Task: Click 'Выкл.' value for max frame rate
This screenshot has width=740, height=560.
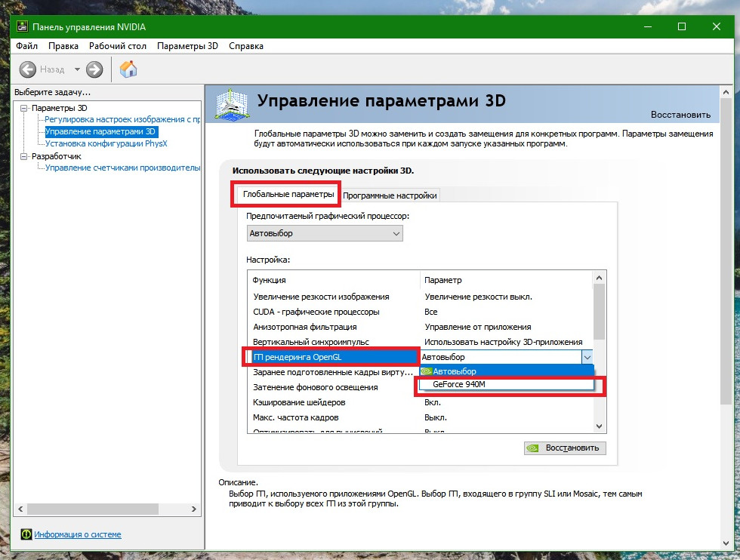Action: point(436,417)
